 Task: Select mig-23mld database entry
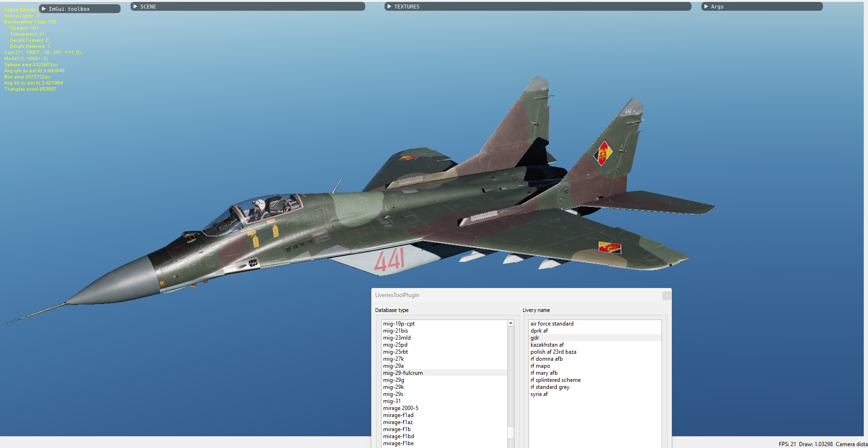[x=444, y=338]
